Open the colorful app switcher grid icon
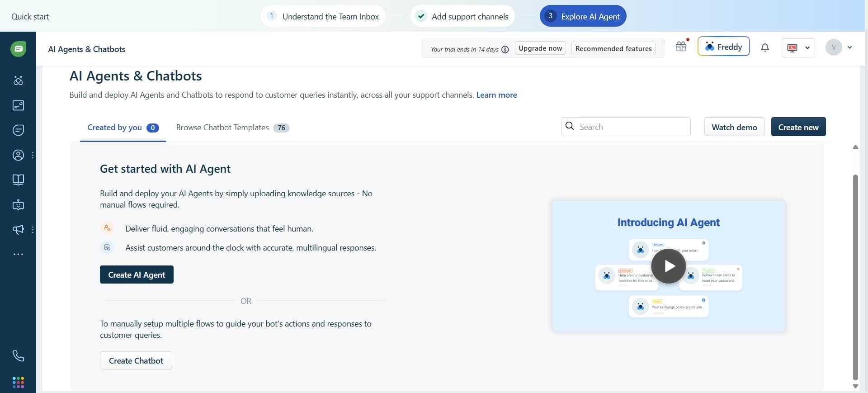The image size is (868, 393). coord(18,383)
